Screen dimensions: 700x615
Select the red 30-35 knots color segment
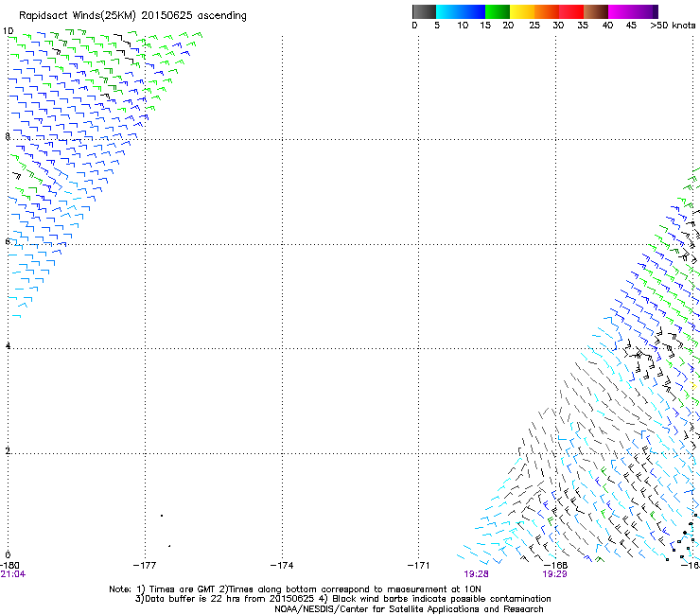(571, 11)
